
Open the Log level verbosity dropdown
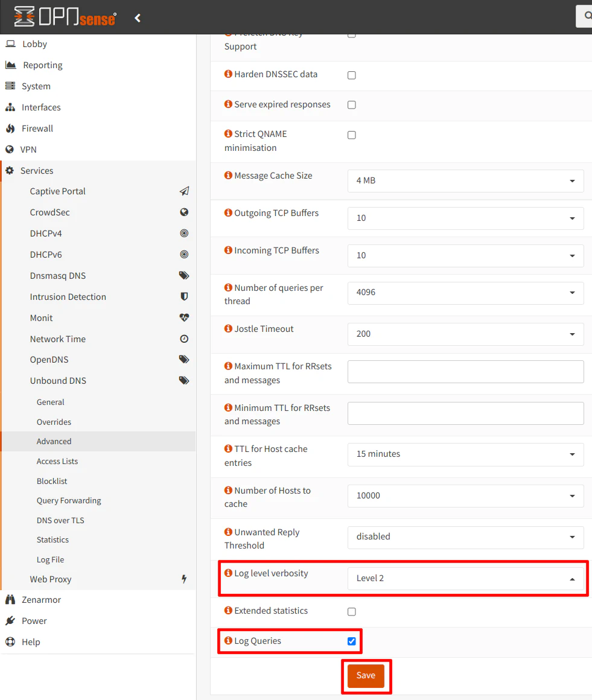[465, 578]
